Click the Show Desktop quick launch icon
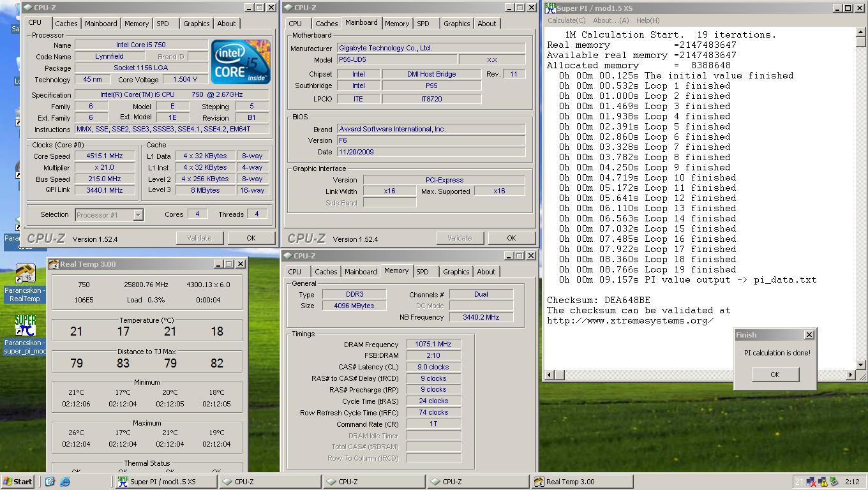868x490 pixels. point(50,482)
